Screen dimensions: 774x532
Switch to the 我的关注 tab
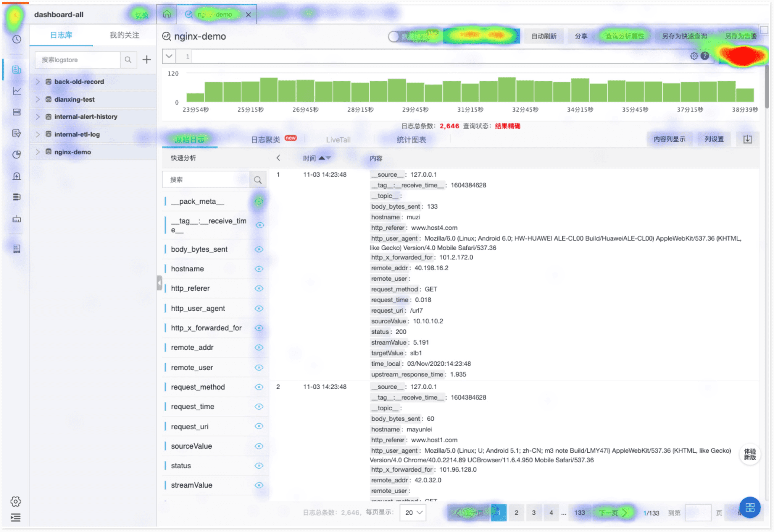click(x=125, y=35)
